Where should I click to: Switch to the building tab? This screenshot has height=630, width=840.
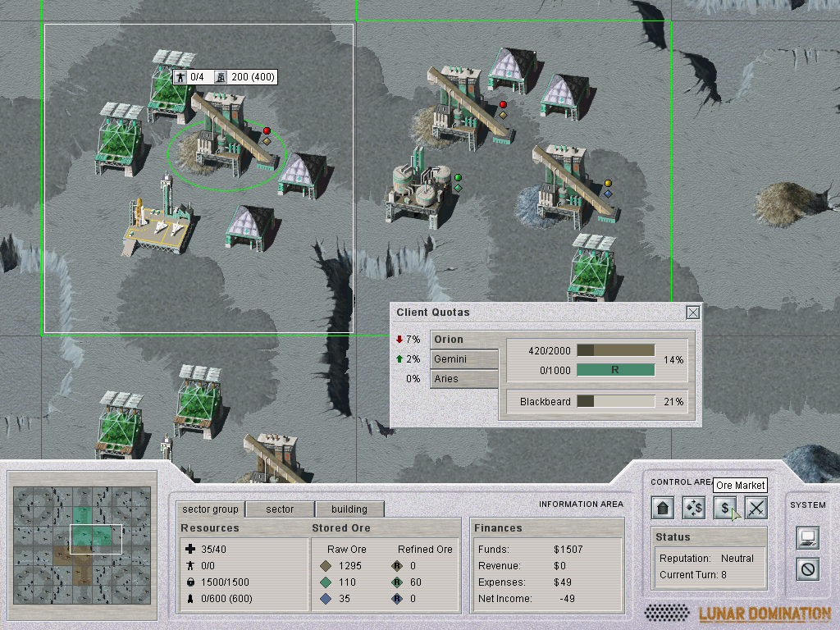349,509
